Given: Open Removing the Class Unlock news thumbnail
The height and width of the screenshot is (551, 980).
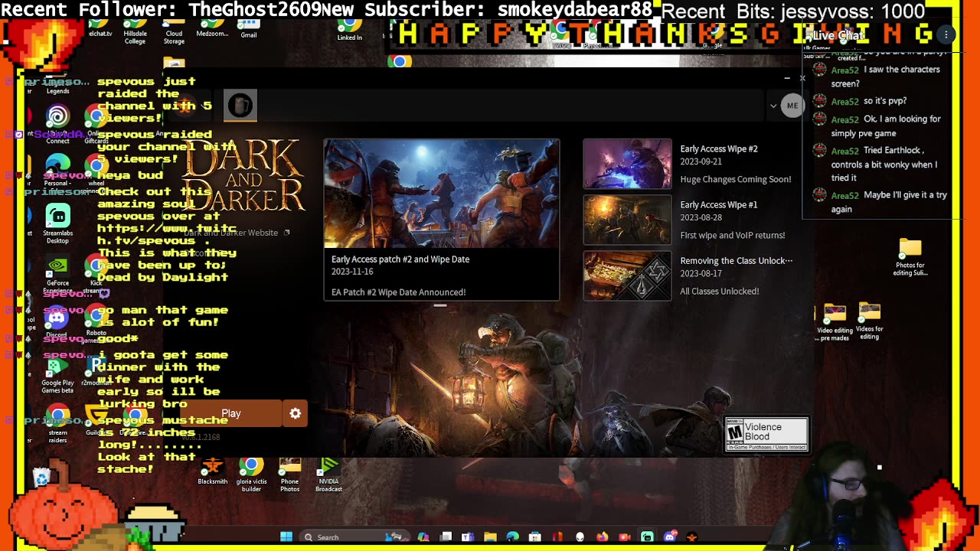Looking at the screenshot, I should (x=627, y=275).
